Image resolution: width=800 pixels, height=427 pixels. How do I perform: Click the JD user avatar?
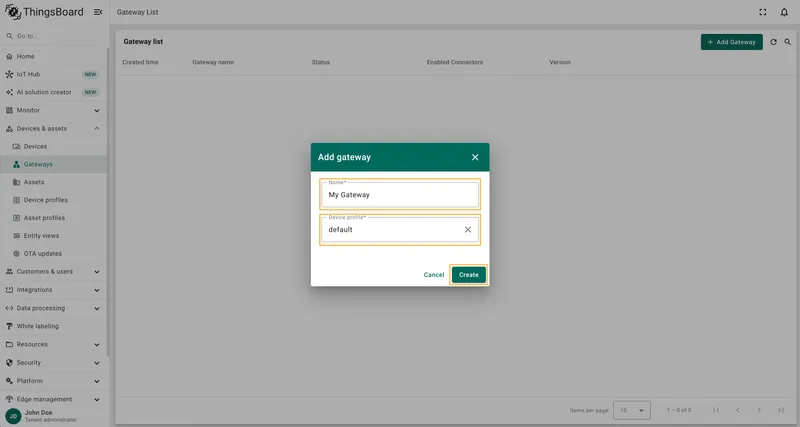point(13,416)
